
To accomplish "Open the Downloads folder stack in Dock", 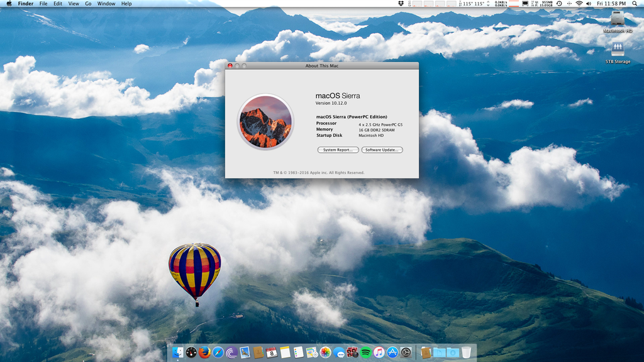I will (x=453, y=352).
